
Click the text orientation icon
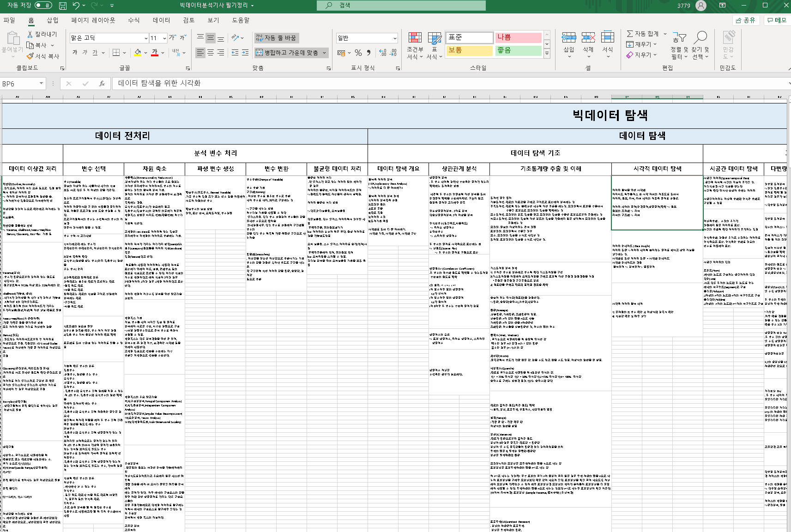[235, 38]
